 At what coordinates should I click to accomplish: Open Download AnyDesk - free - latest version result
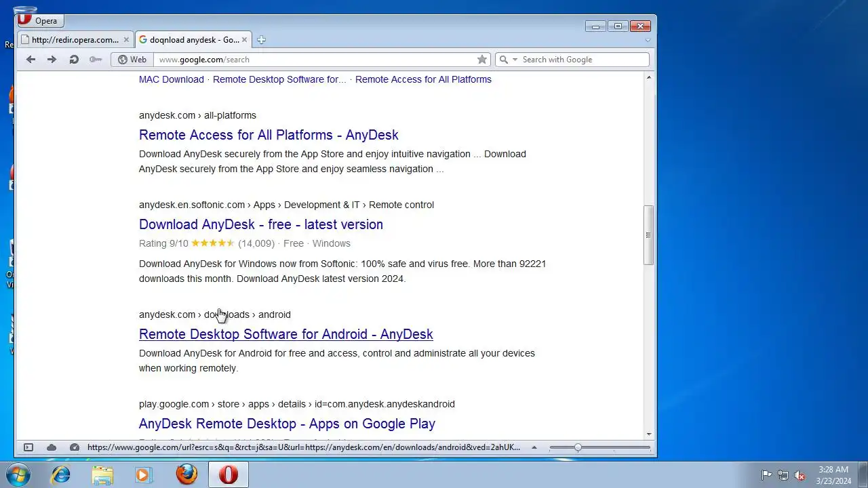pyautogui.click(x=261, y=224)
